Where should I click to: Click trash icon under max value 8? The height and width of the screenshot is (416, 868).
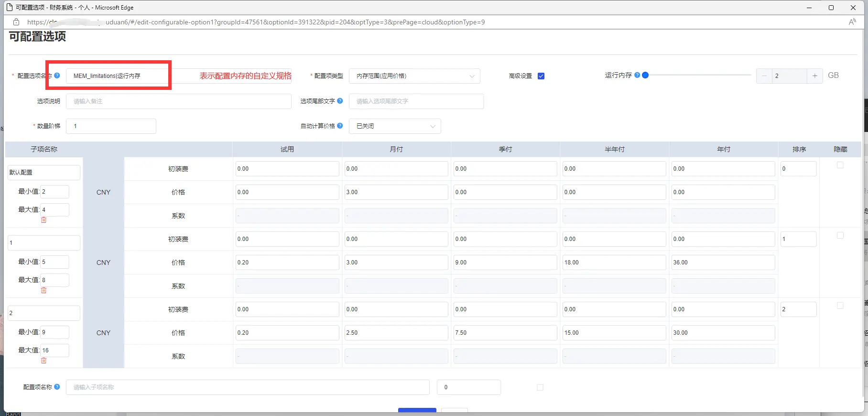(x=43, y=290)
